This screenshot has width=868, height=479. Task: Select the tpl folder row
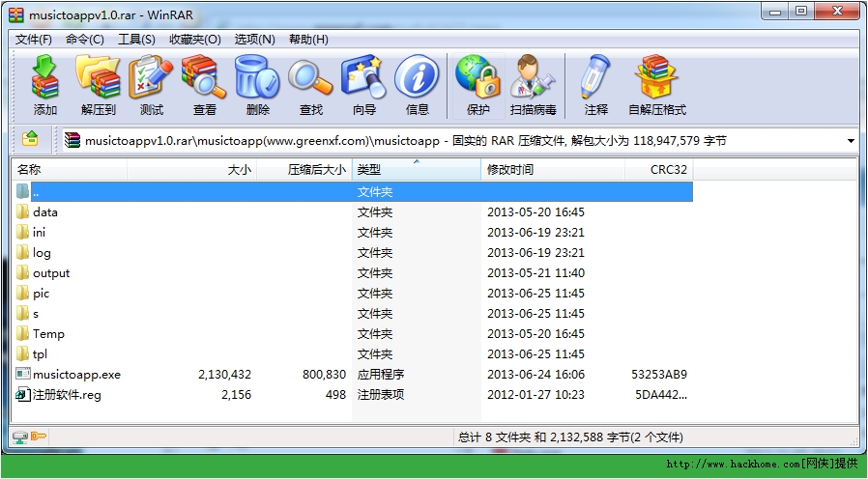[353, 354]
